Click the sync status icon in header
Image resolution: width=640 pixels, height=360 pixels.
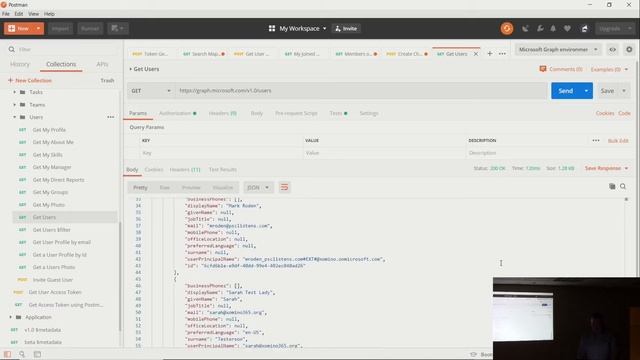(507, 29)
